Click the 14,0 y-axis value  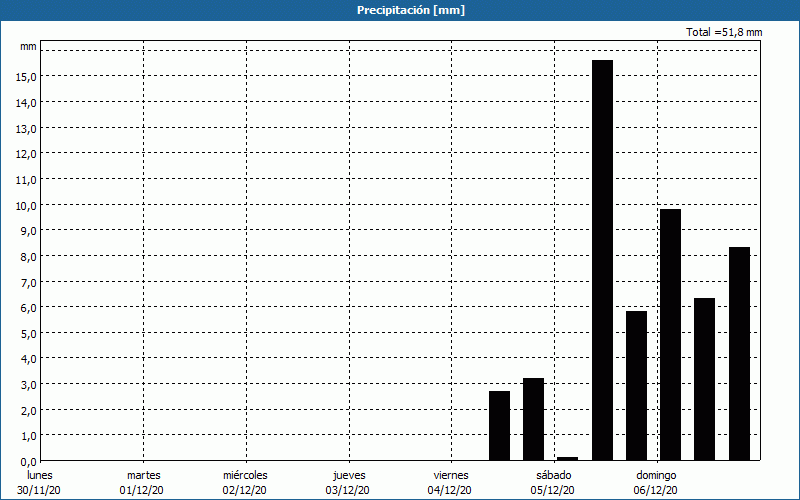coord(26,103)
